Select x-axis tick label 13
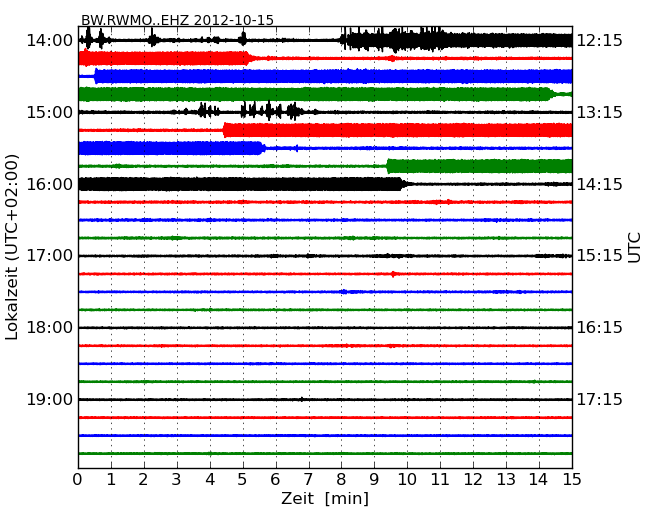Image resolution: width=650 pixels, height=520 pixels. 506,479
